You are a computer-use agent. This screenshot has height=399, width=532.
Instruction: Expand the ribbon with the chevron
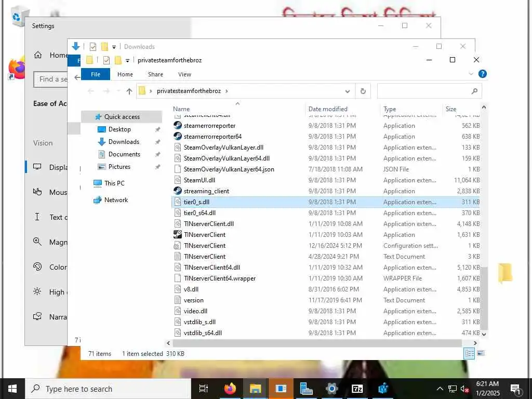point(471,74)
